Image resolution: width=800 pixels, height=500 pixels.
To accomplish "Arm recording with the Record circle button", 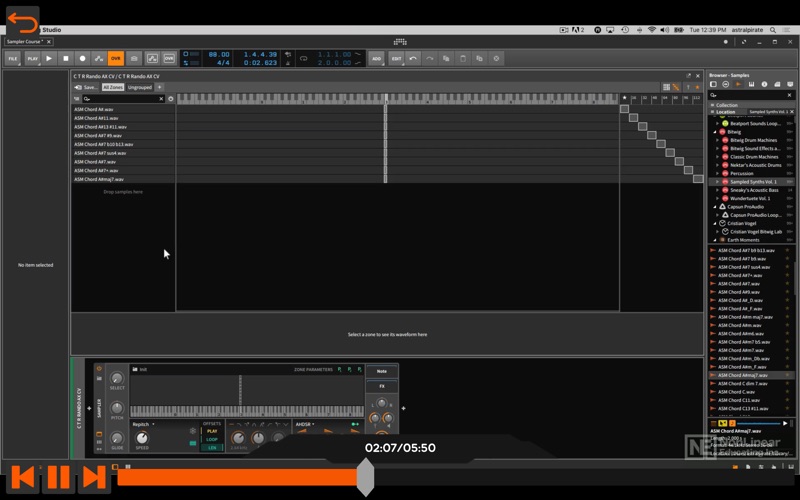I will pyautogui.click(x=83, y=59).
